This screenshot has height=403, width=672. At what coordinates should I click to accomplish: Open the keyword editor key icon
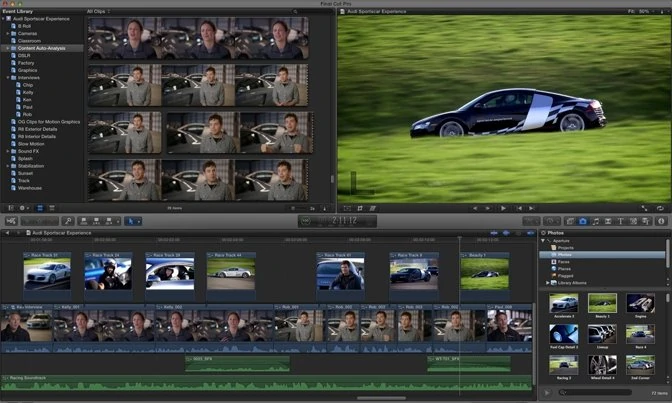click(x=68, y=221)
